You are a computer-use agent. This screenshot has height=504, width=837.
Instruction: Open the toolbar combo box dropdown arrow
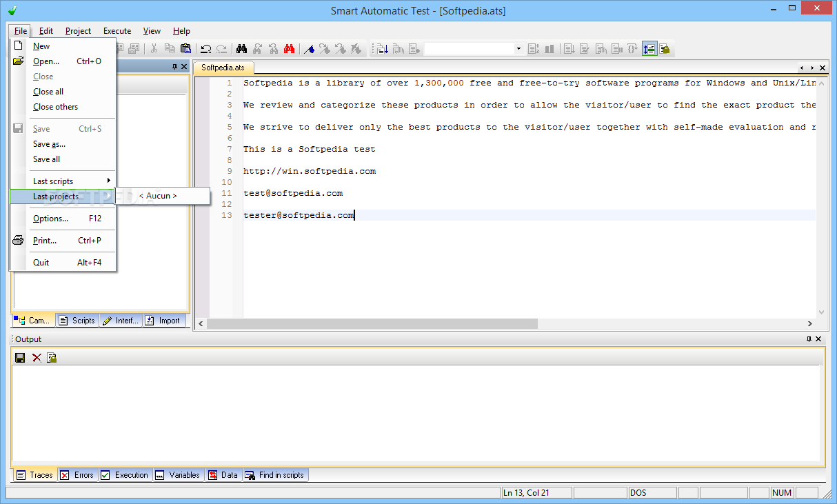tap(518, 48)
